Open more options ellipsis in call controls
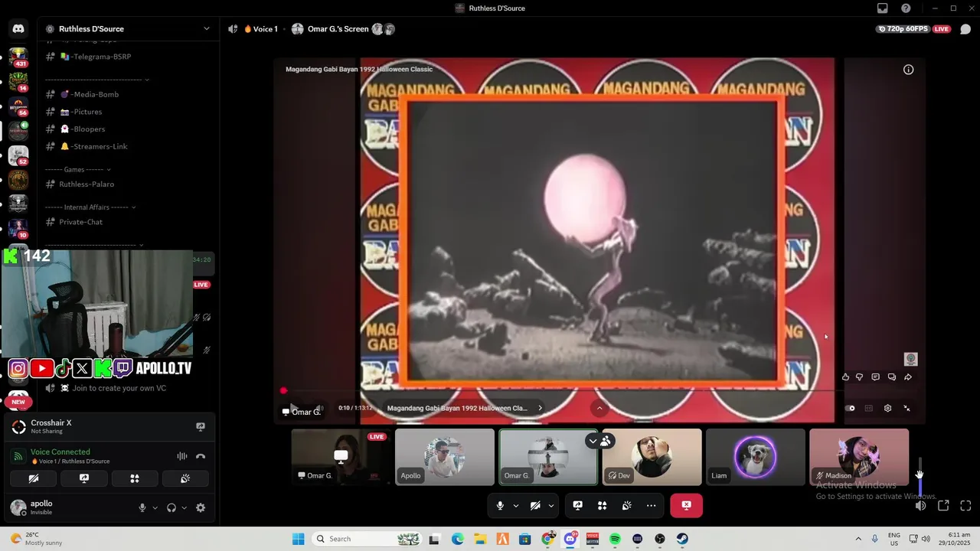Image resolution: width=980 pixels, height=551 pixels. tap(651, 506)
